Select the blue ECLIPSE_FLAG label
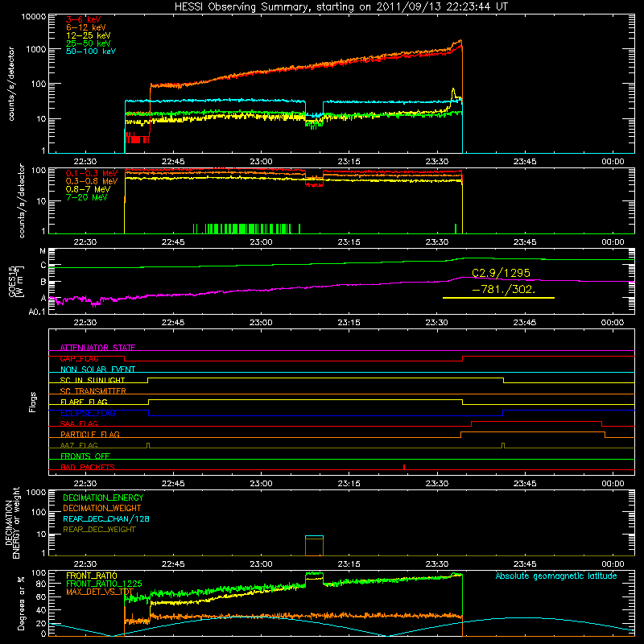This screenshot has height=644, width=644. [88, 413]
